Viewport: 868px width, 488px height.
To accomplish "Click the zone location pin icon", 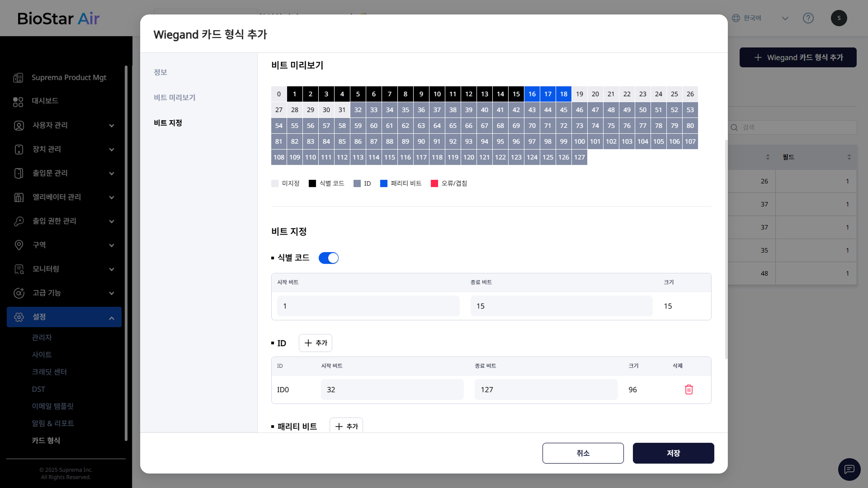I will coord(19,245).
